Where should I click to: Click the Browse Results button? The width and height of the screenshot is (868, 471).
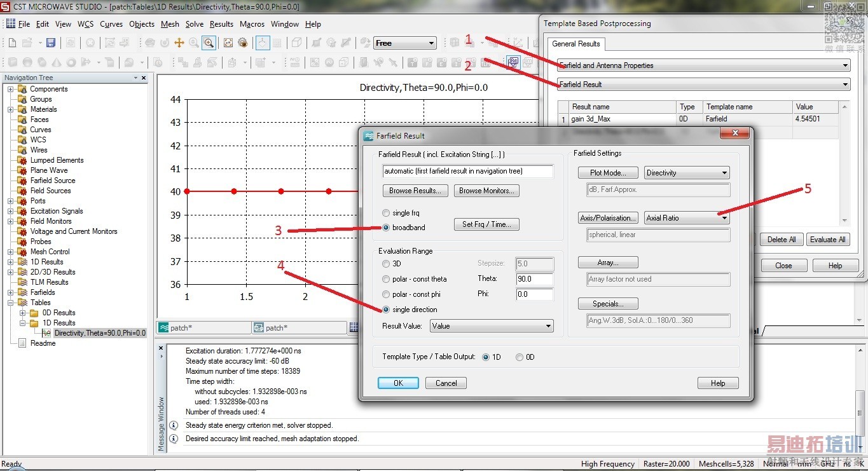(416, 191)
